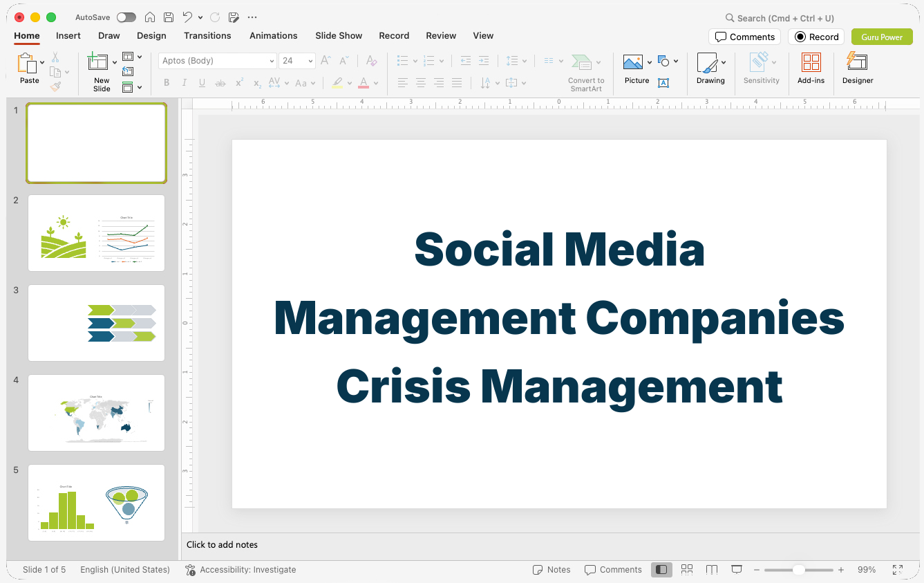
Task: Open the bullets list dropdown
Action: 415,61
